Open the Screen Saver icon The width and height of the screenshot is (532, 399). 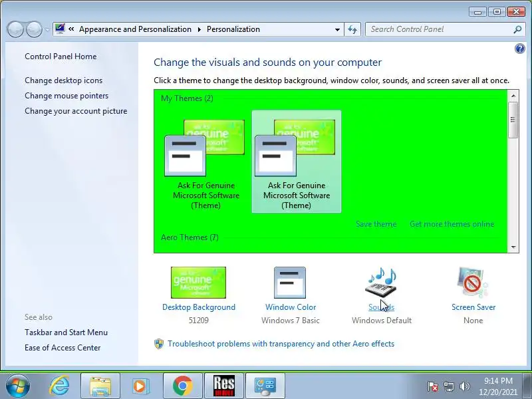click(x=473, y=283)
